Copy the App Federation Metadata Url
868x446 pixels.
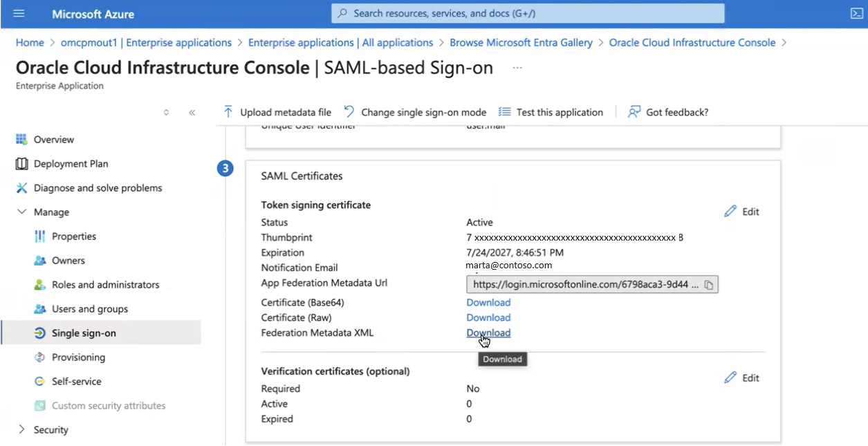pos(708,284)
